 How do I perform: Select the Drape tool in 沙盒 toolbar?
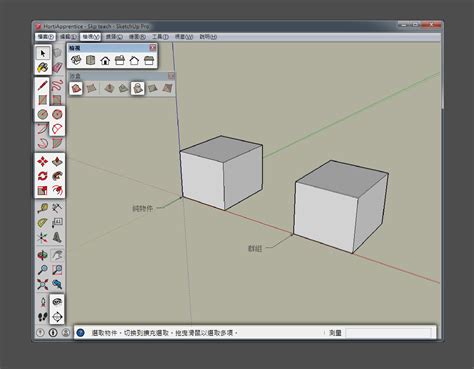138,88
